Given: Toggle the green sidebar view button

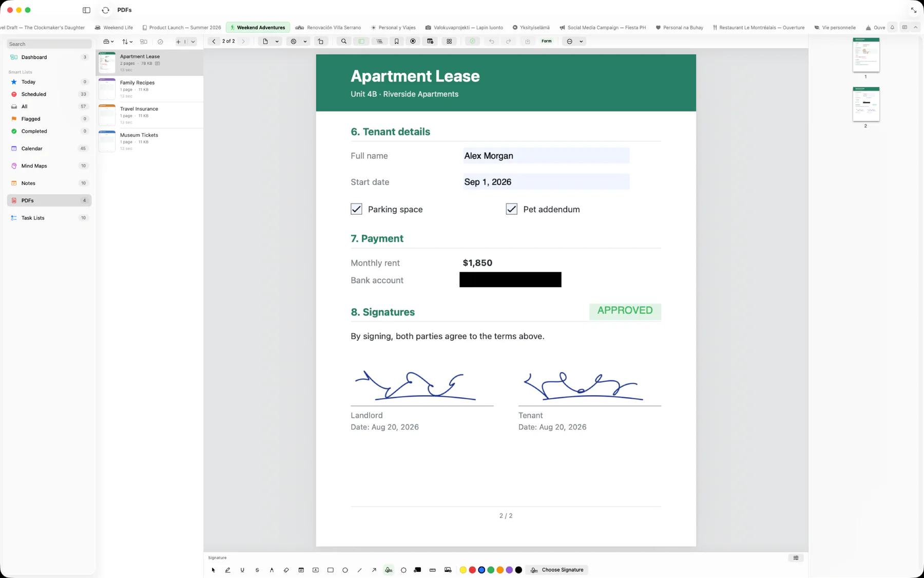Looking at the screenshot, I should point(361,41).
